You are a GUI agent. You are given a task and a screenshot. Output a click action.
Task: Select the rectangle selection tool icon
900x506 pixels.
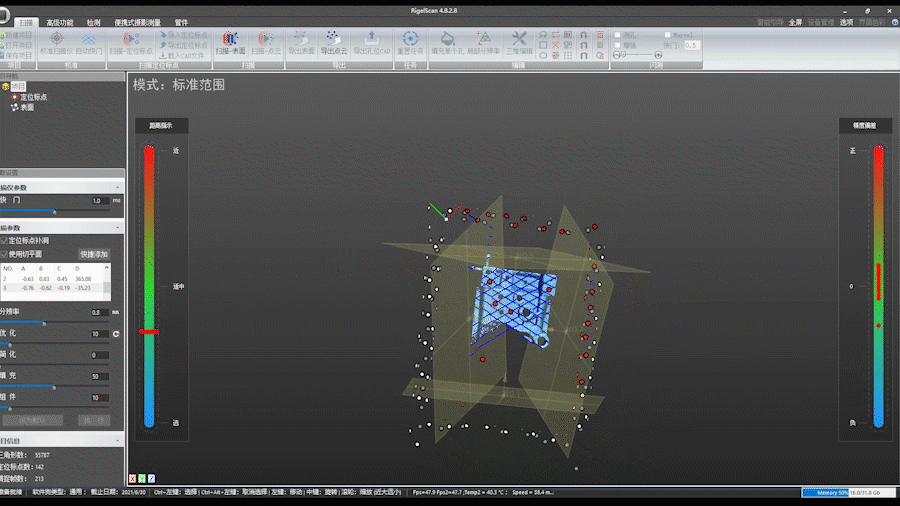(x=543, y=45)
